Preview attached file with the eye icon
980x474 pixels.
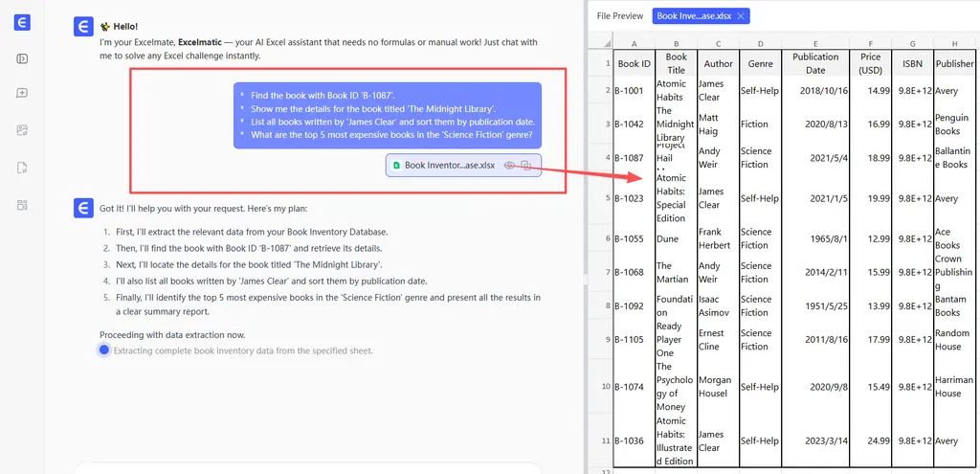(510, 166)
